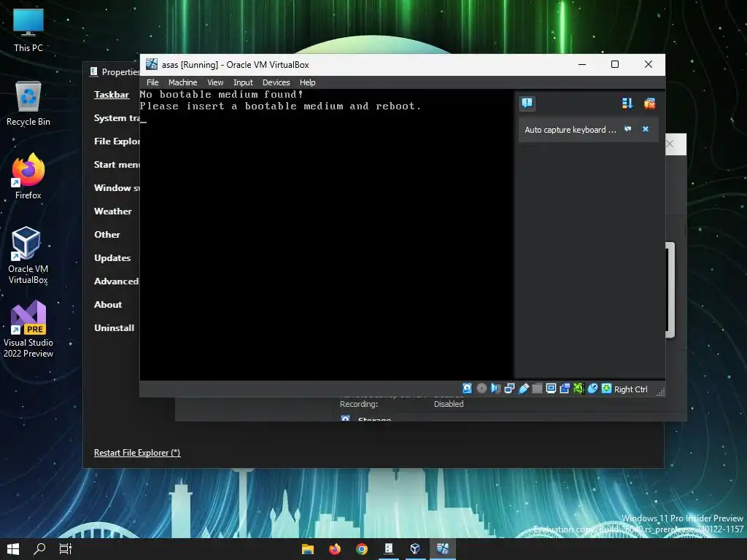Open Google Chrome from the taskbar
This screenshot has width=747, height=560.
(362, 549)
